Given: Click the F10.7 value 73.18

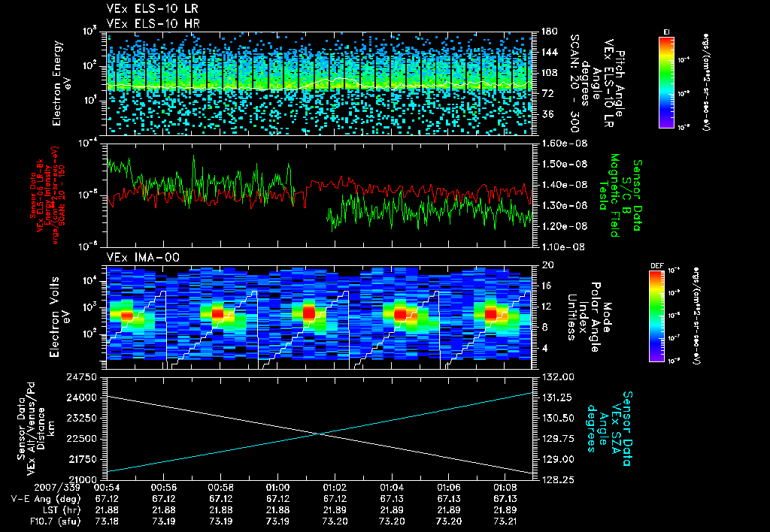Looking at the screenshot, I should coord(107,521).
